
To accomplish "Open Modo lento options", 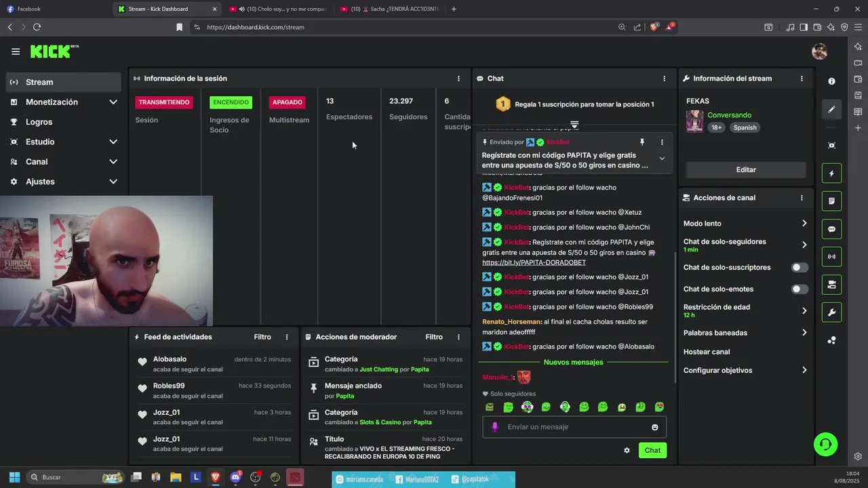I will pos(745,224).
